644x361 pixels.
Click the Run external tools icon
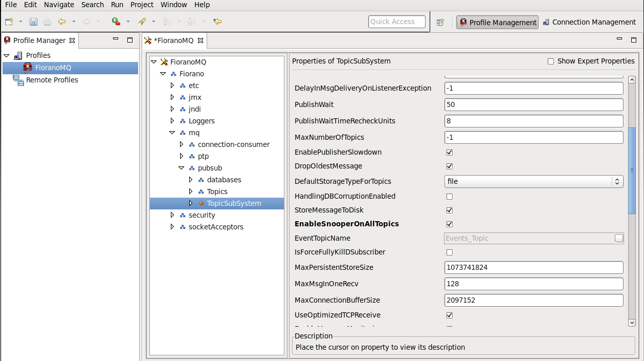pyautogui.click(x=116, y=22)
